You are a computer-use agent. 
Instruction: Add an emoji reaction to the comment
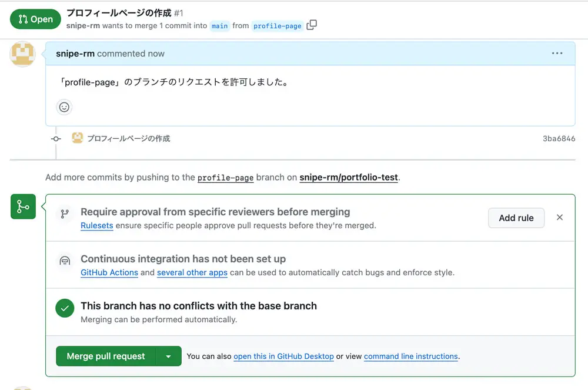click(65, 107)
